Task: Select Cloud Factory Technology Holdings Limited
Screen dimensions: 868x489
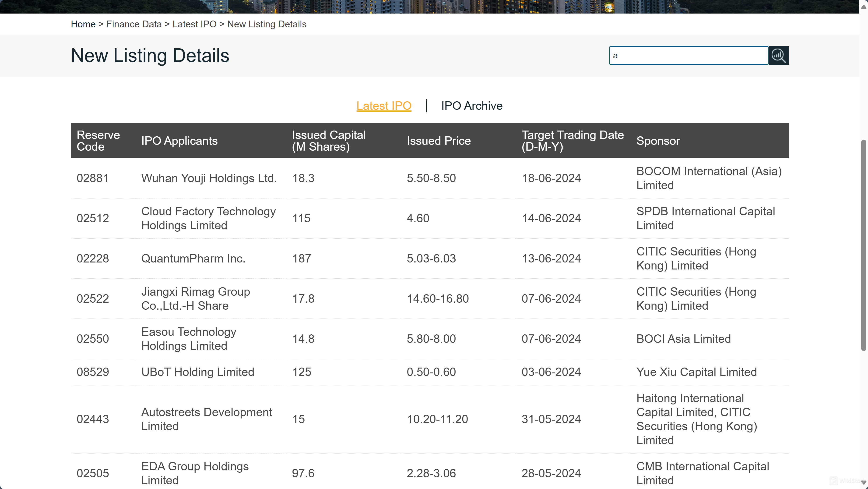Action: pyautogui.click(x=209, y=218)
